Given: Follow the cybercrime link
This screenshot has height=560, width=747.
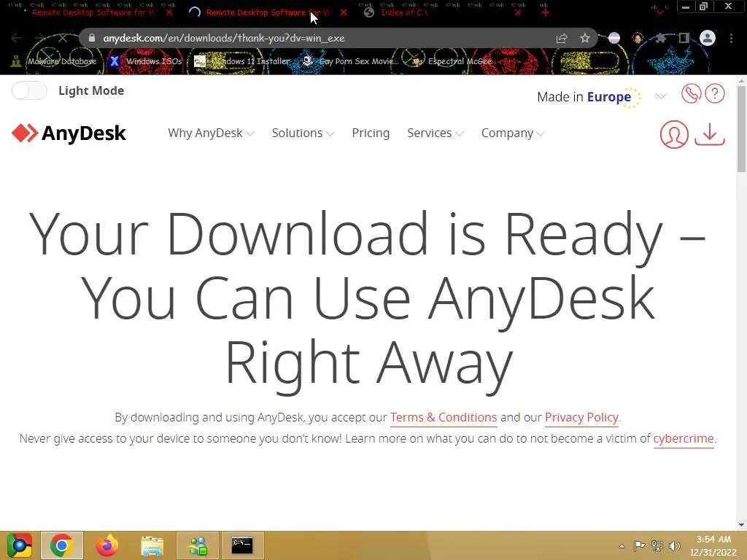Looking at the screenshot, I should pyautogui.click(x=684, y=438).
